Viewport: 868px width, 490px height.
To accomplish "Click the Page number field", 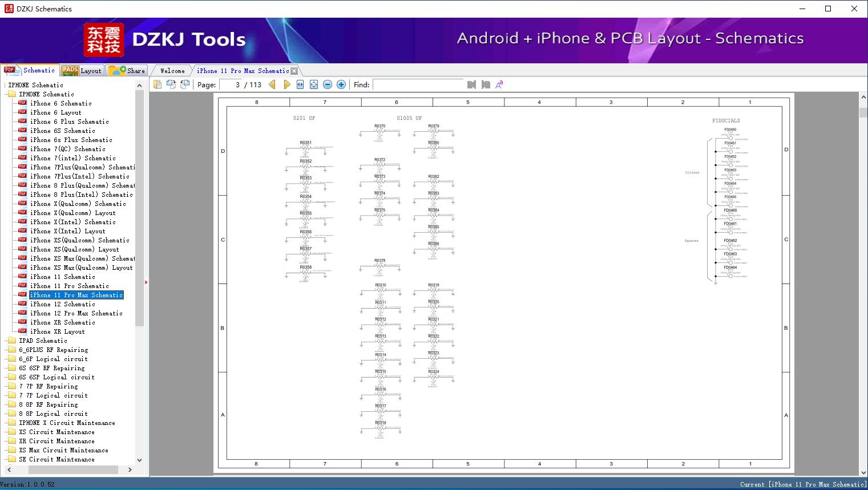I will (x=231, y=84).
